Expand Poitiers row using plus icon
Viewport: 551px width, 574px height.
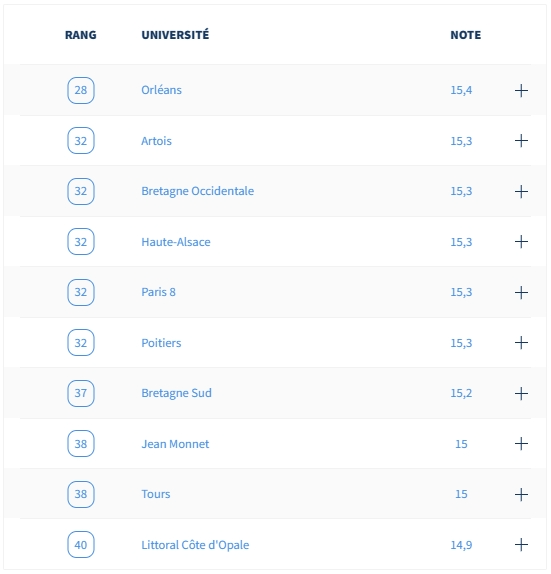pyautogui.click(x=521, y=343)
